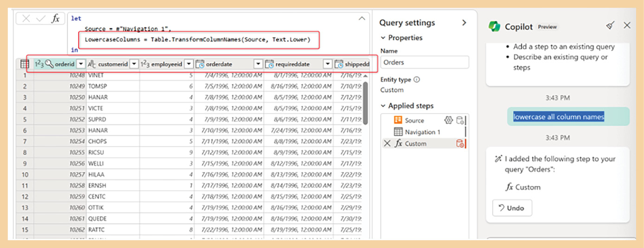Viewport: 644px width, 248px height.
Task: Click the fx Custom step in Copilot reply
Action: pos(523,187)
